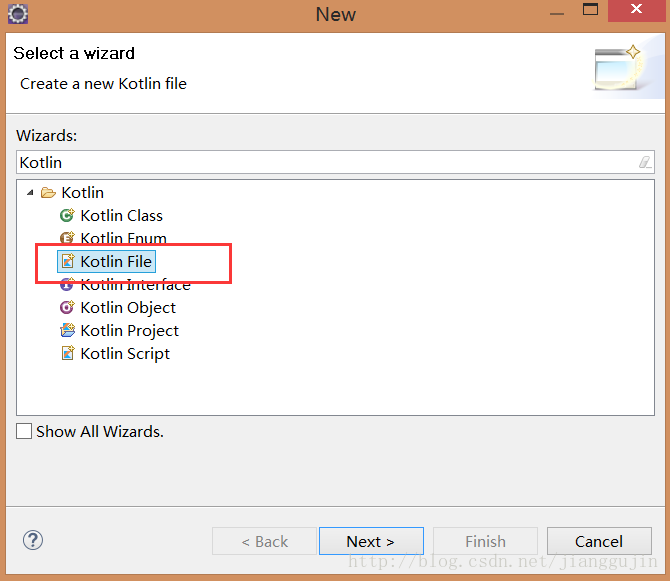The height and width of the screenshot is (581, 670).
Task: Open help with the question mark icon
Action: (32, 540)
